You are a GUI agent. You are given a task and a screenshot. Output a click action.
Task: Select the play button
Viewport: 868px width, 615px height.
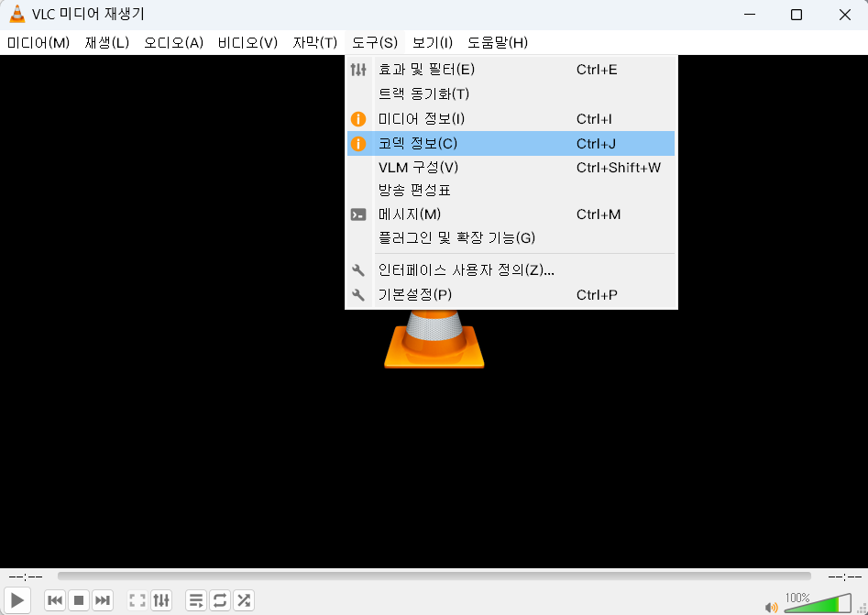pos(16,600)
